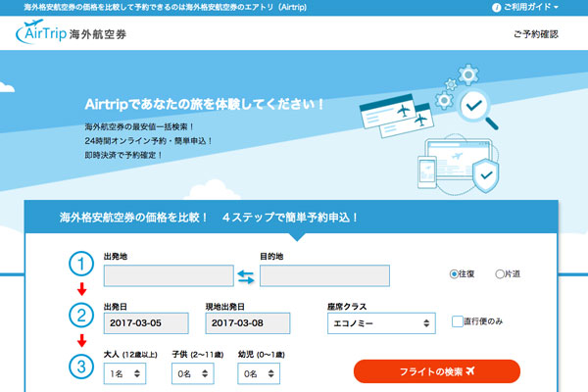This screenshot has height=392, width=588.
Task: Click the 即時決済で予約確定 text line
Action: click(123, 155)
